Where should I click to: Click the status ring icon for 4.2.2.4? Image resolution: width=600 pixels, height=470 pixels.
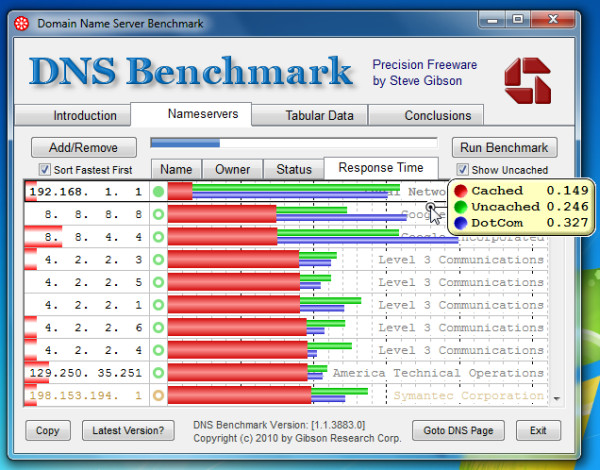158,350
